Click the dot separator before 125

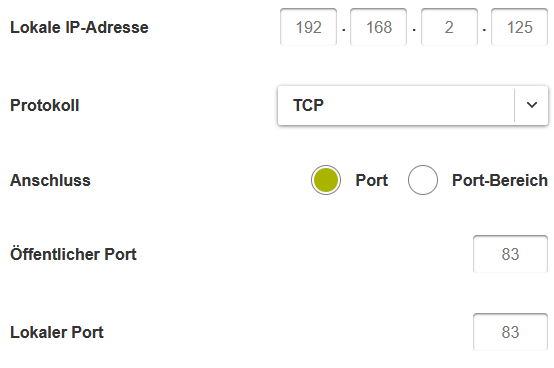[484, 30]
